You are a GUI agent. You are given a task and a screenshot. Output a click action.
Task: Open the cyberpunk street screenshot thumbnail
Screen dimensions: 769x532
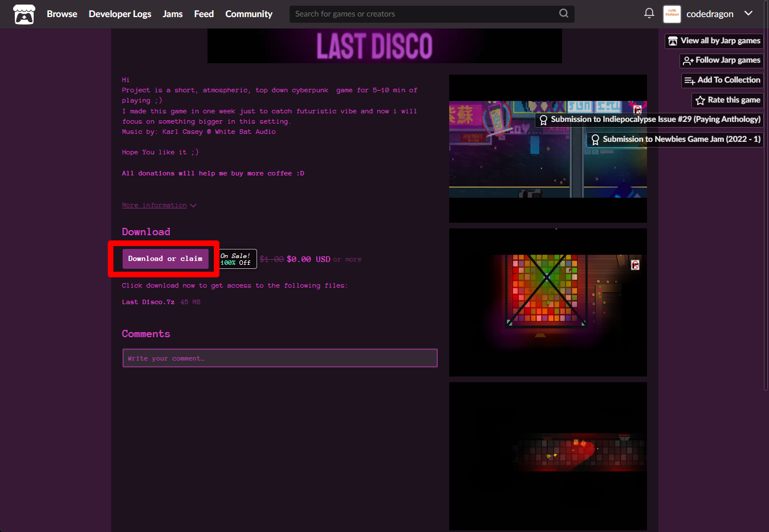click(x=548, y=149)
